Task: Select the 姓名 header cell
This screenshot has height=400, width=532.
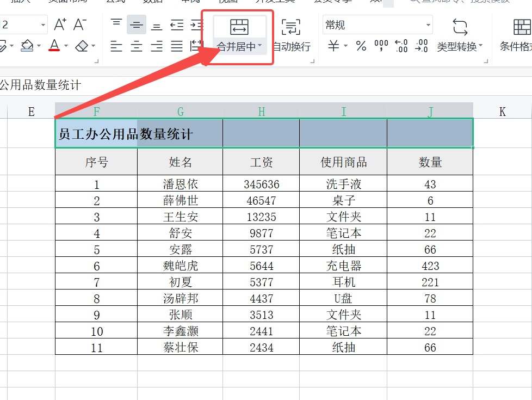Action: (x=180, y=162)
